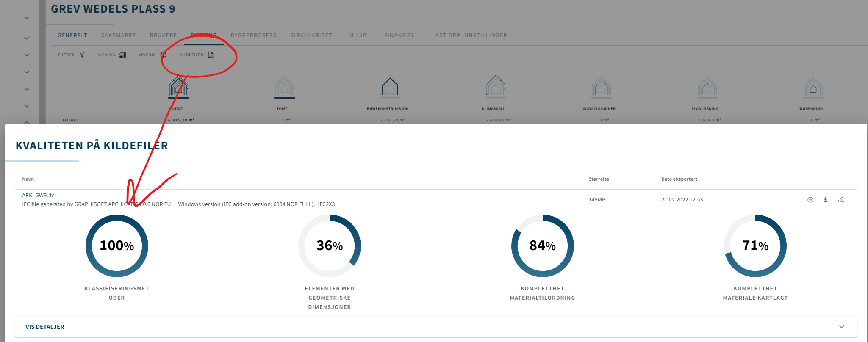This screenshot has width=868, height=342.
Task: Open the Finansiell tab
Action: click(401, 36)
